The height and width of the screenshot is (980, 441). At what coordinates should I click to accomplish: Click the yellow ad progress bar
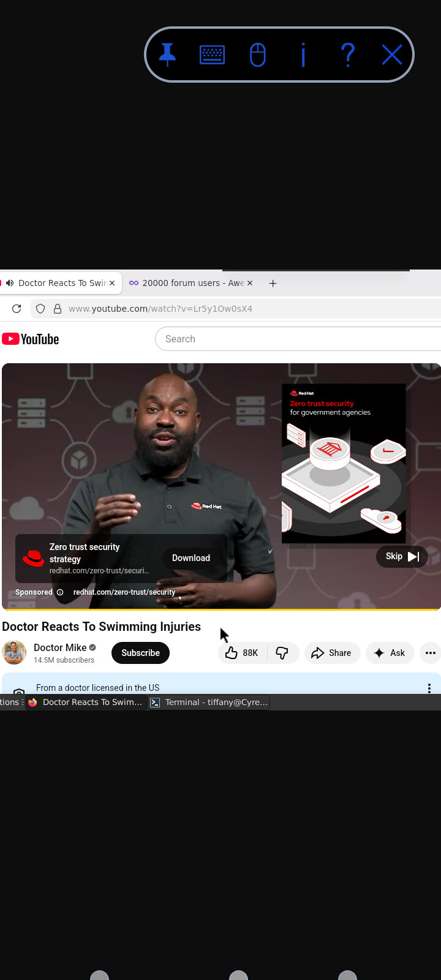pos(221,609)
